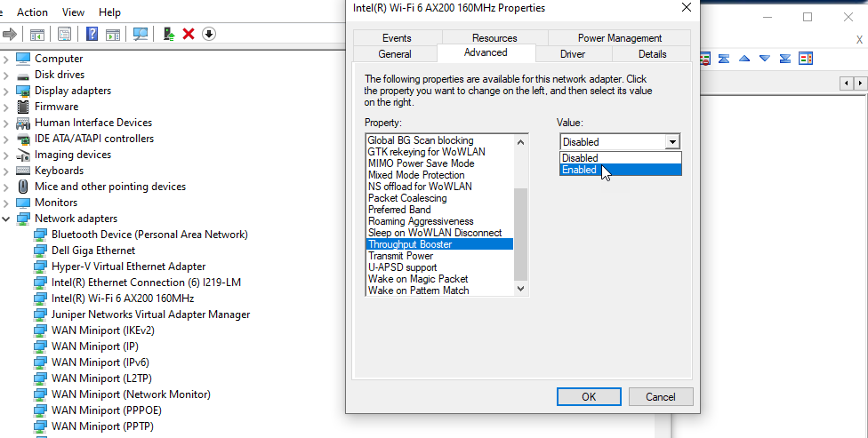The image size is (868, 438).
Task: Open the Action menu
Action: click(x=32, y=12)
